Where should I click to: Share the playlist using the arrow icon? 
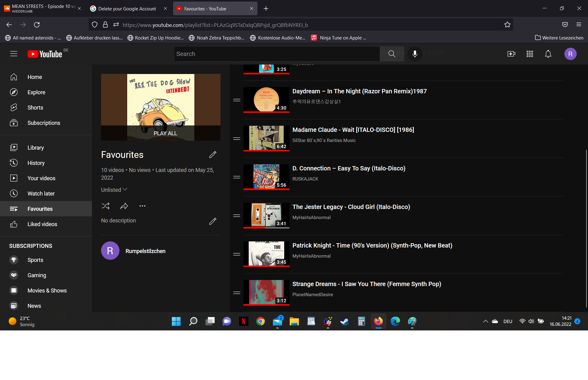pyautogui.click(x=124, y=206)
